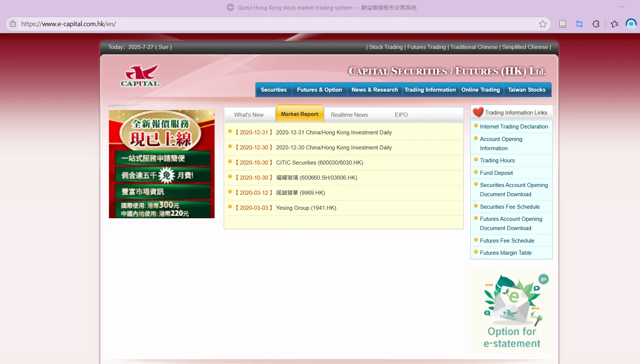Screen dimensions: 640x364
Task: Open the Online Trading menu
Action: click(481, 89)
